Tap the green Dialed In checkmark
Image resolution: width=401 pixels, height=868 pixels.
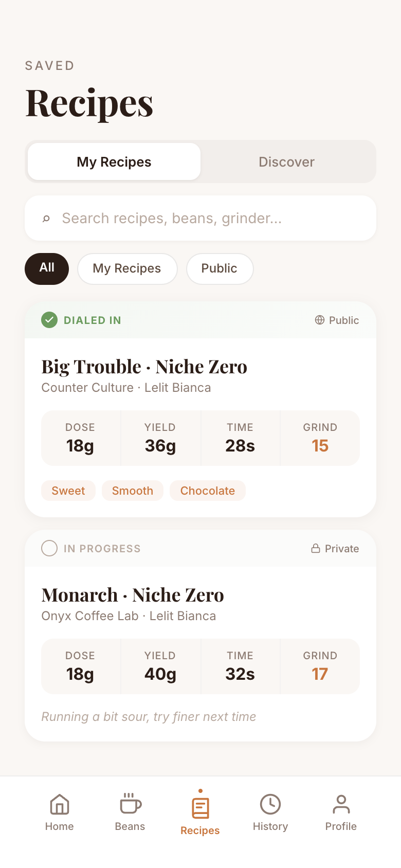coord(49,320)
